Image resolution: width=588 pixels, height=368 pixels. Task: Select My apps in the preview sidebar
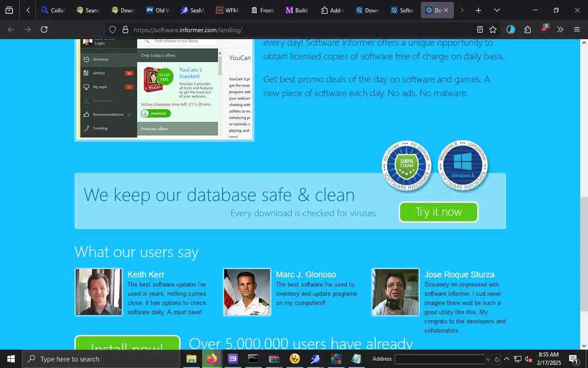click(109, 86)
